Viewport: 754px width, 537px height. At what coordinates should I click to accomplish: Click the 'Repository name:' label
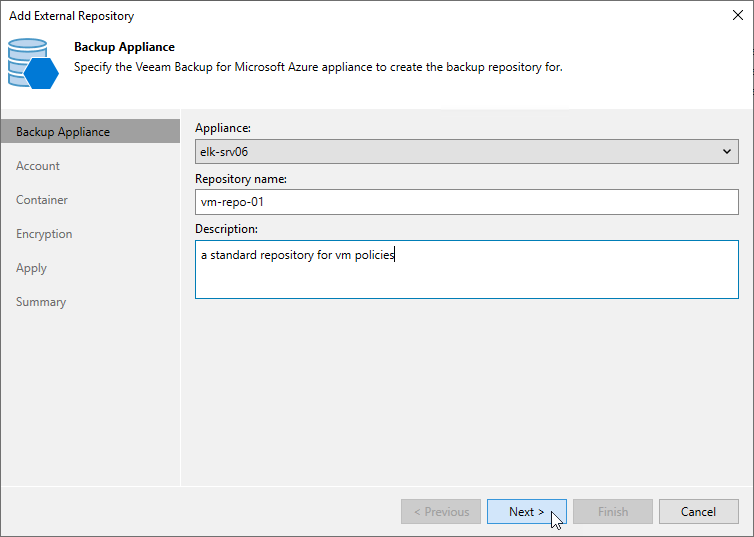[x=240, y=179]
